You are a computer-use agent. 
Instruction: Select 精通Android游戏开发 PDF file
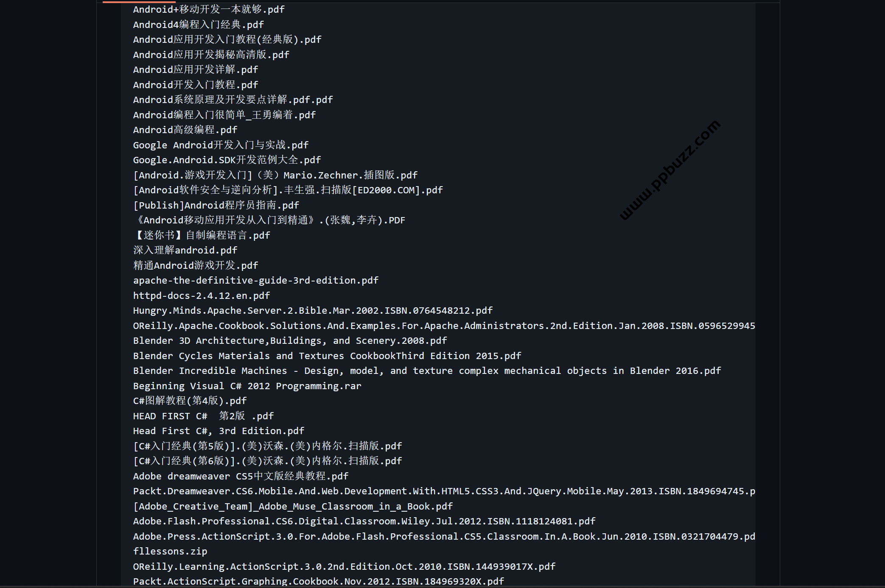point(194,265)
